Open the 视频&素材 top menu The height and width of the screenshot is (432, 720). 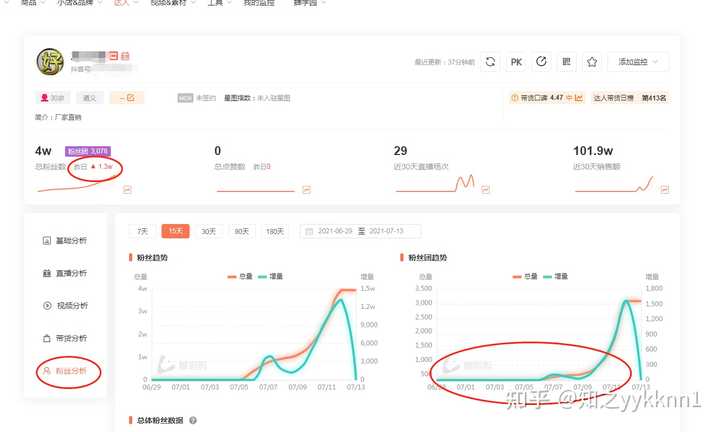(172, 3)
